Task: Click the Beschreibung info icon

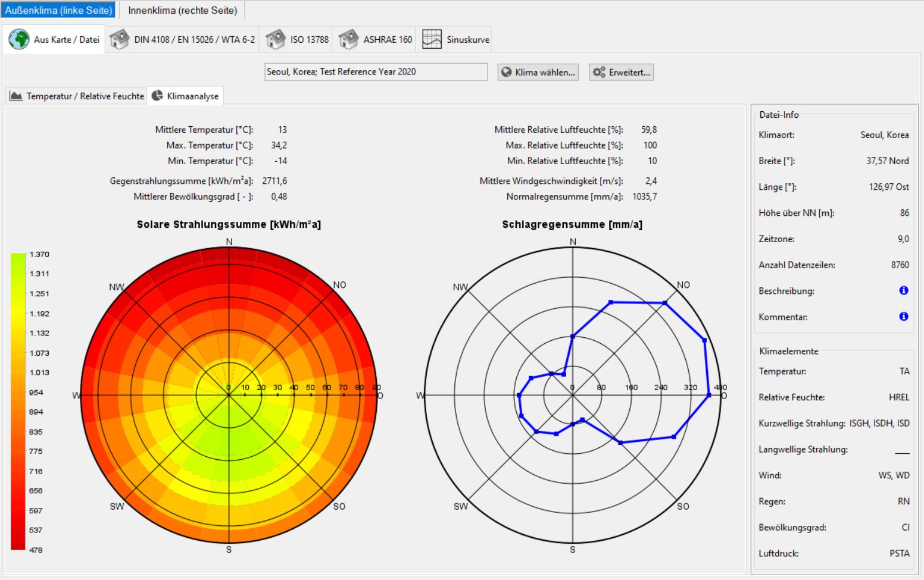Action: click(903, 290)
